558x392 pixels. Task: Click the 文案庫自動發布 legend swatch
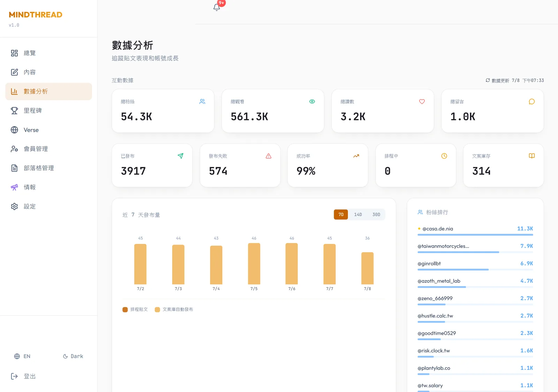(157, 309)
